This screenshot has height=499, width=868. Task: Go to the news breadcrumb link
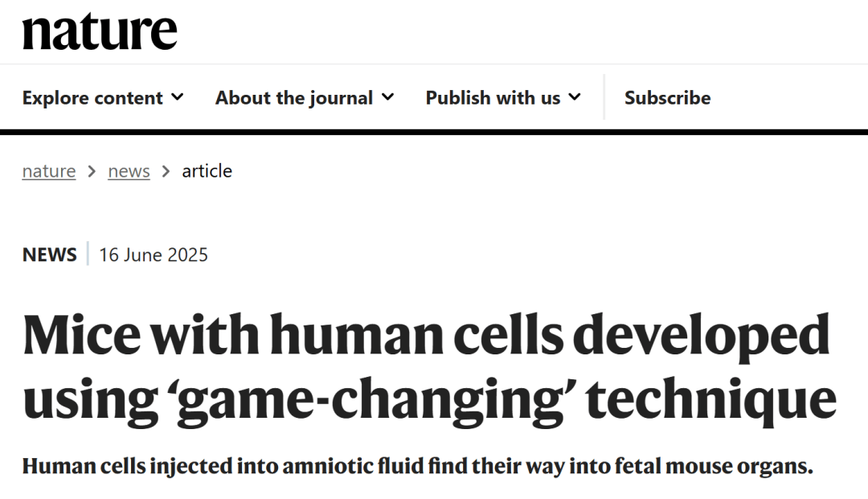pyautogui.click(x=129, y=171)
